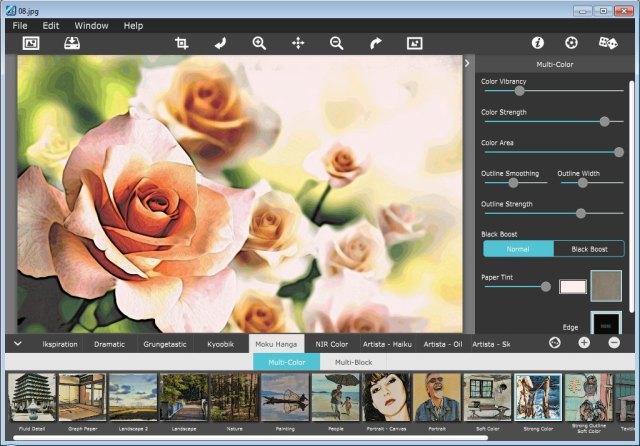Click the Save image icon
The width and height of the screenshot is (640, 446).
72,43
